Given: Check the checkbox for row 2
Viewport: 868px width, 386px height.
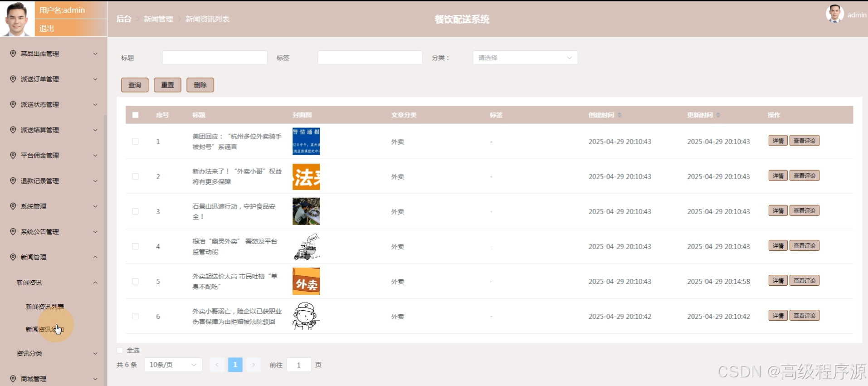Looking at the screenshot, I should (x=135, y=176).
